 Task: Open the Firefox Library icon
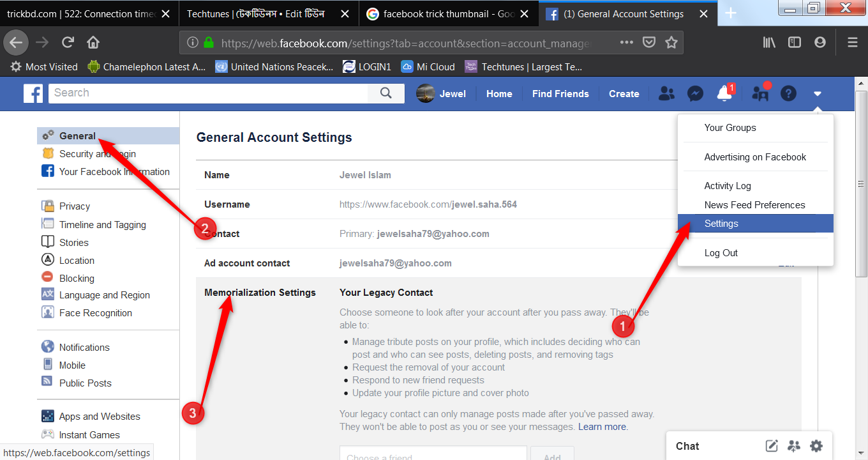(769, 42)
